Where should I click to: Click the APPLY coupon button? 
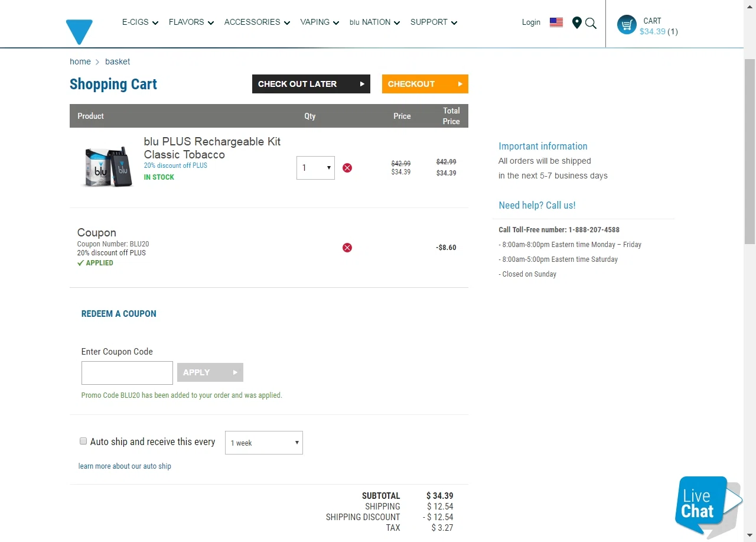210,372
